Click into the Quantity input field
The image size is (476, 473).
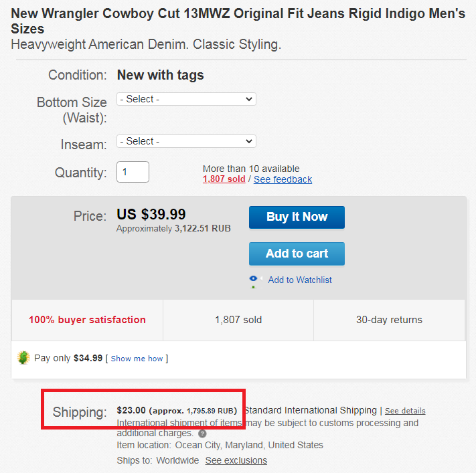(x=133, y=172)
